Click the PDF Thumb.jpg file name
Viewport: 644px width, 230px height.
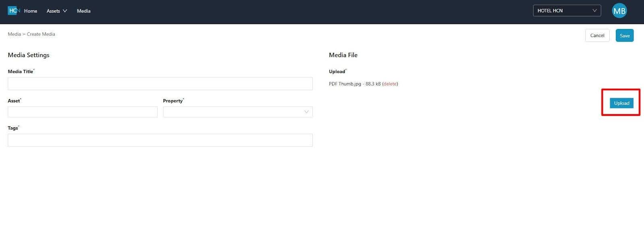pos(345,84)
